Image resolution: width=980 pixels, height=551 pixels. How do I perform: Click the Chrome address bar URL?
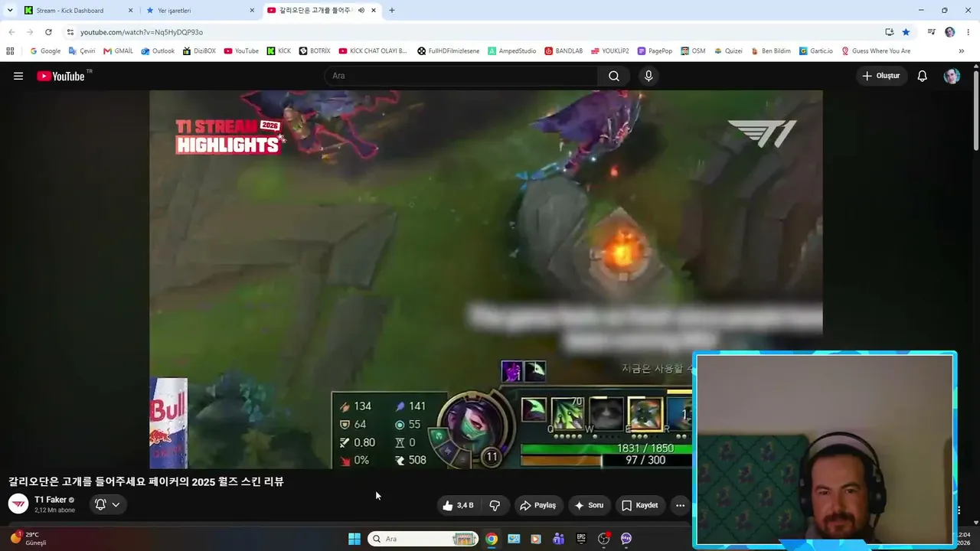[142, 32]
